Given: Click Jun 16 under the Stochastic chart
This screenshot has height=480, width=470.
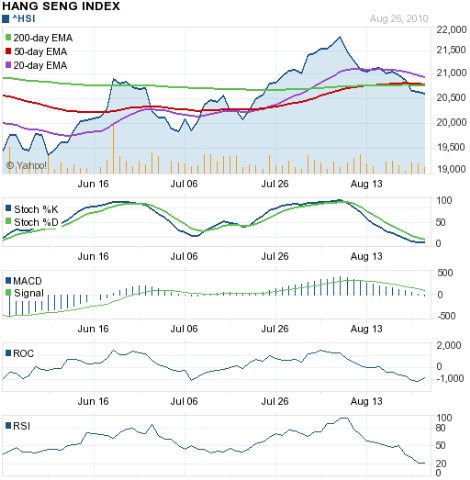Looking at the screenshot, I should coord(93,256).
